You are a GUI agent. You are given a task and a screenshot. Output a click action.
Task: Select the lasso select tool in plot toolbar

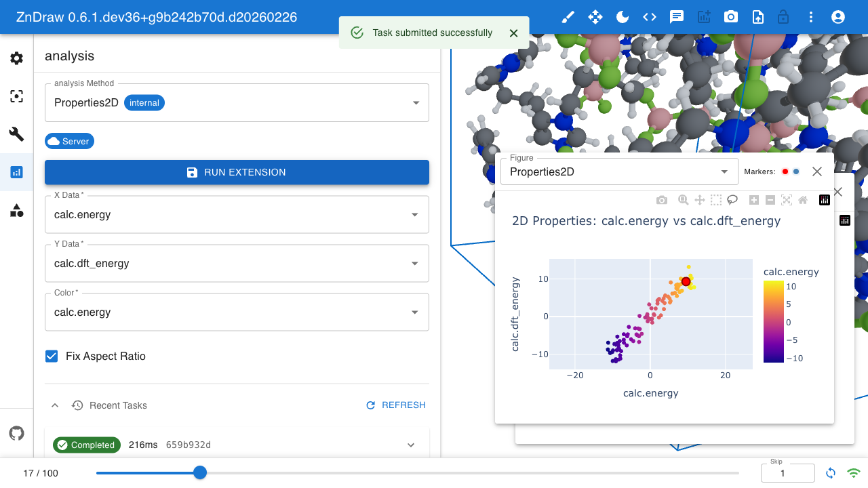tap(732, 200)
